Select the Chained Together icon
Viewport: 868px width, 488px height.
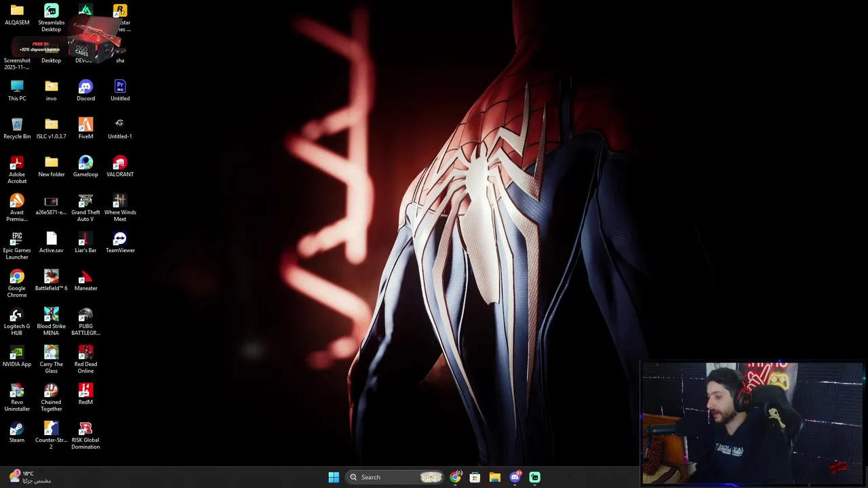tap(52, 397)
